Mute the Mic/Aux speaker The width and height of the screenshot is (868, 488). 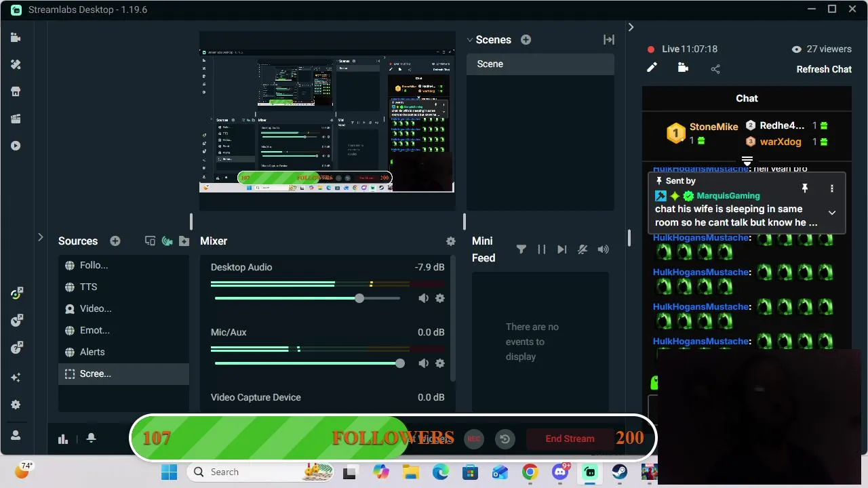coord(424,363)
